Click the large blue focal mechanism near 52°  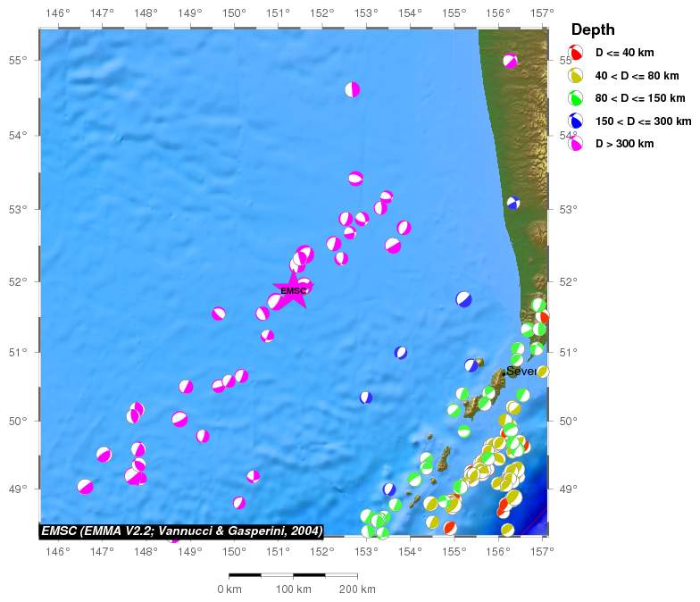pos(464,298)
